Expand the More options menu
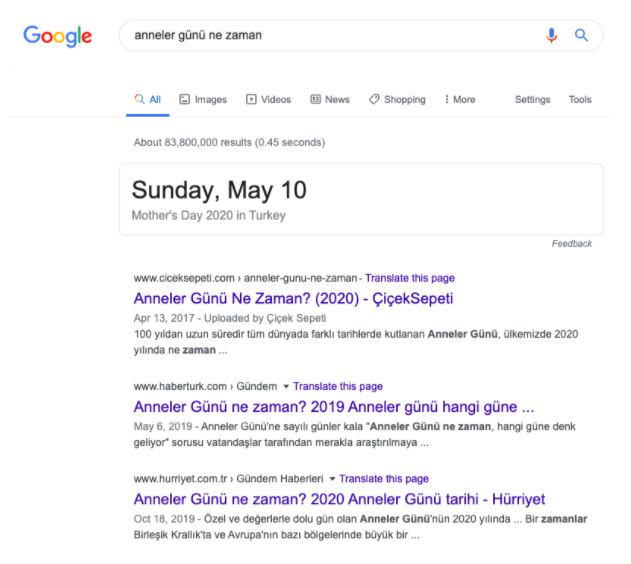The width and height of the screenshot is (631, 564). tap(460, 99)
